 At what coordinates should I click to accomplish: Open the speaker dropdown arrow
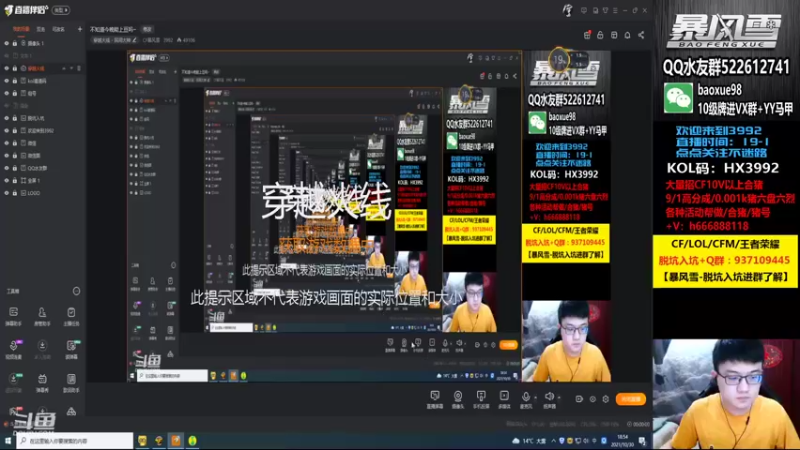[x=559, y=397]
